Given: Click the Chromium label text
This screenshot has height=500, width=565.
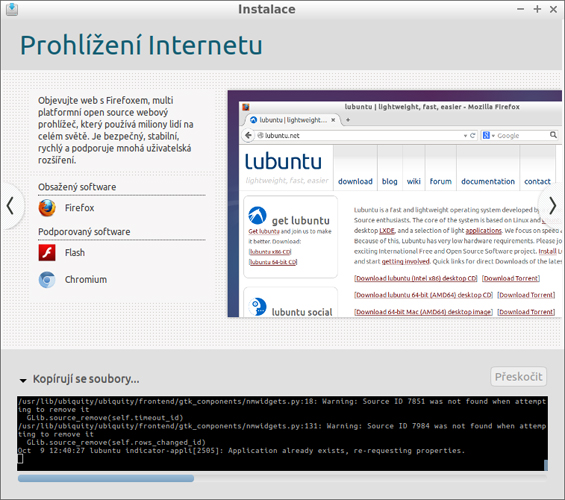Looking at the screenshot, I should [86, 280].
